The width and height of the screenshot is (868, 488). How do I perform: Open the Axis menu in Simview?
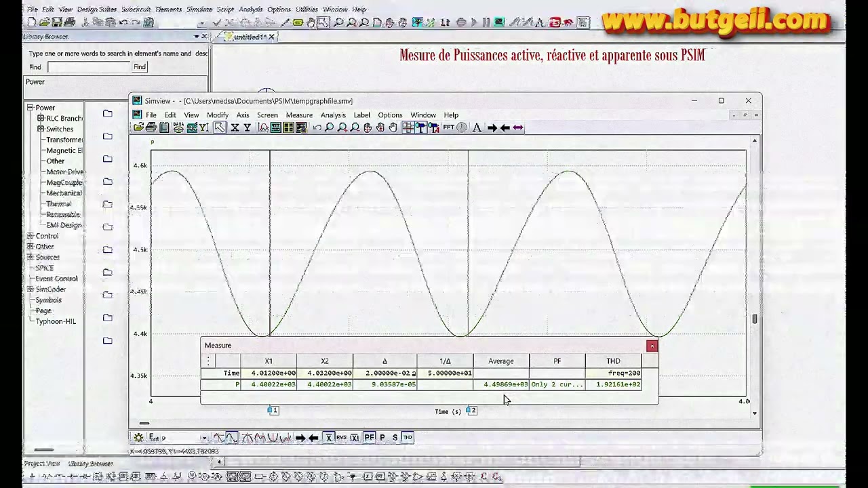pos(243,115)
